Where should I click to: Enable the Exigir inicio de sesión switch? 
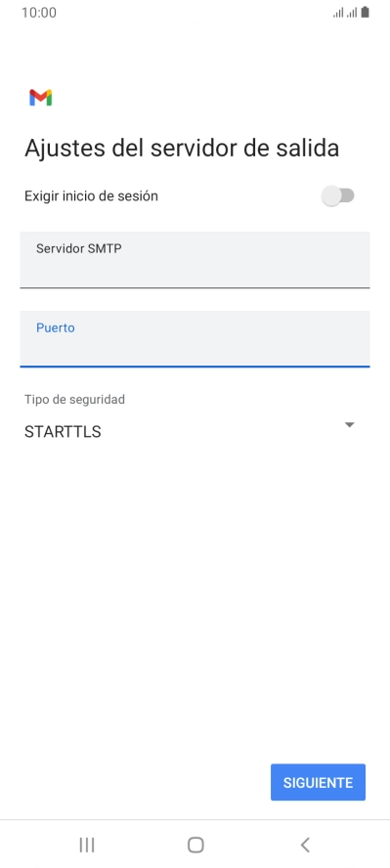click(338, 195)
